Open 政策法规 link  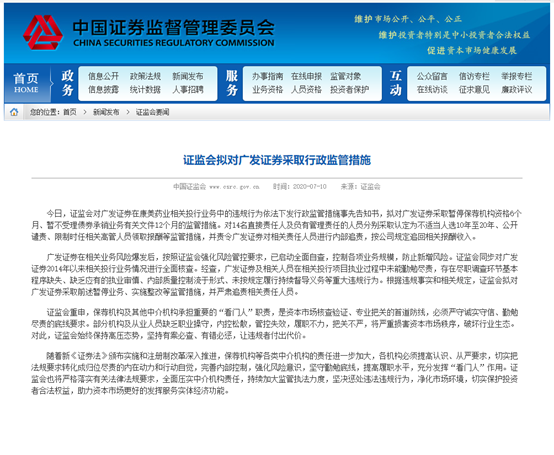[145, 76]
